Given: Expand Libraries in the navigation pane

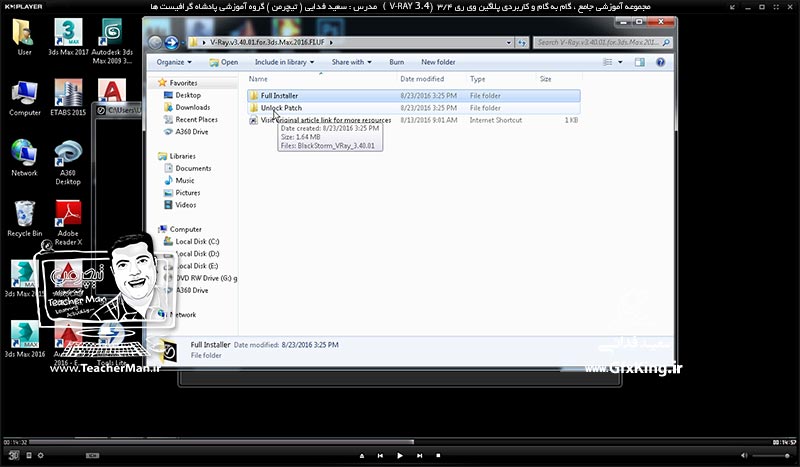Looking at the screenshot, I should pos(177,156).
